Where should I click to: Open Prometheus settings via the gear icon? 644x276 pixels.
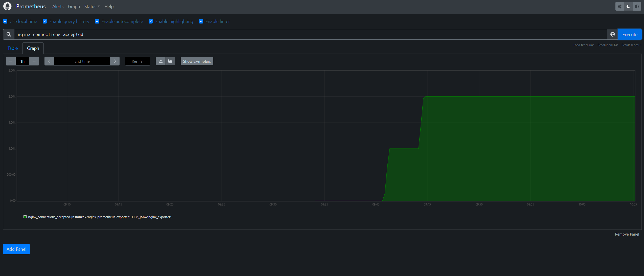[x=619, y=6]
